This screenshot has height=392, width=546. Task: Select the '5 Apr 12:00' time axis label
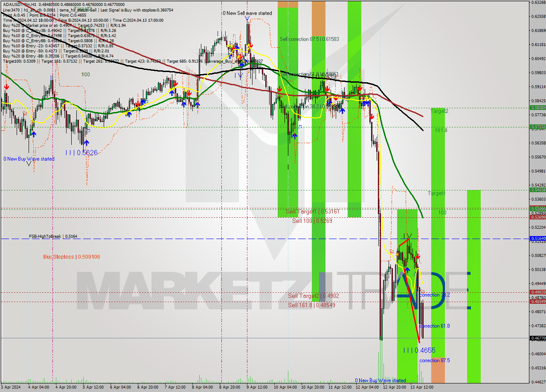(93, 387)
